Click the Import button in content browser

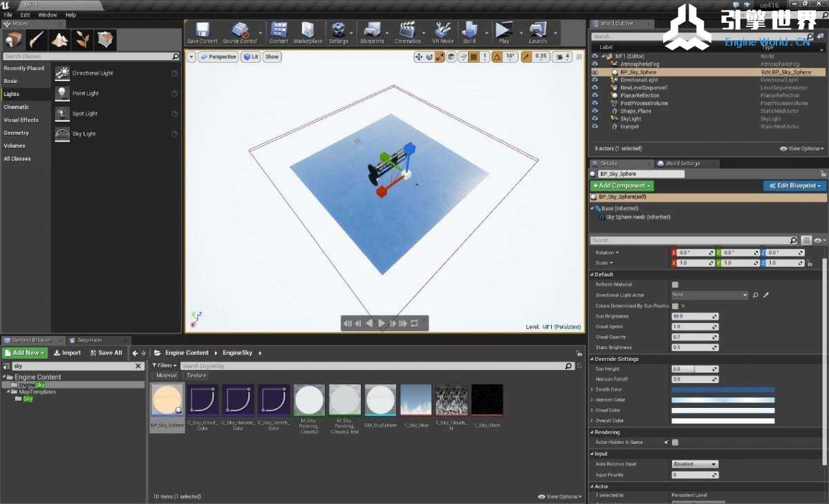[67, 353]
